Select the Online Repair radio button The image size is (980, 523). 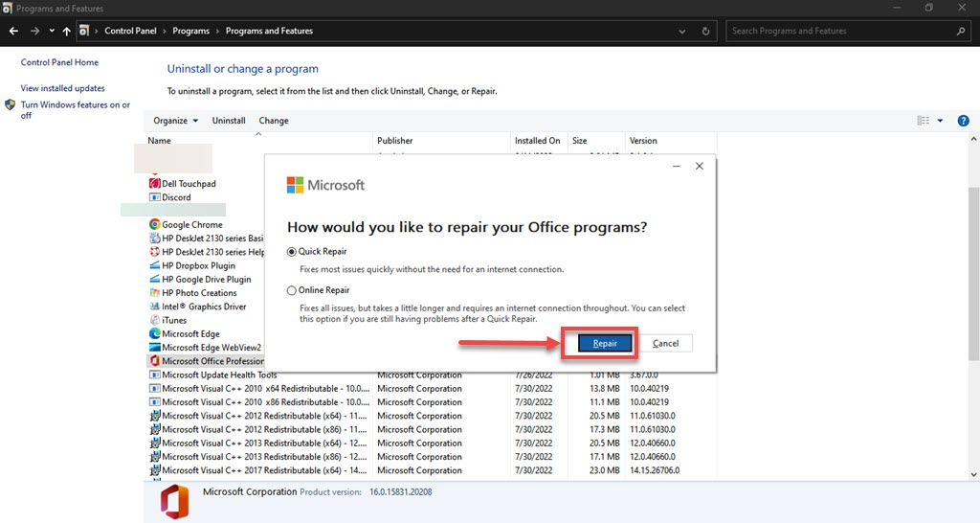(291, 290)
